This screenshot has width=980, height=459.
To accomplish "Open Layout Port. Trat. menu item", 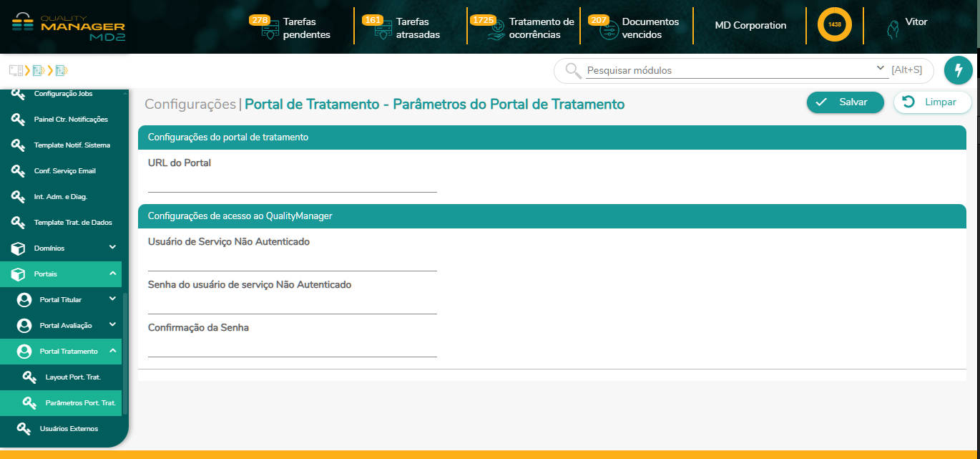I will coord(61,377).
